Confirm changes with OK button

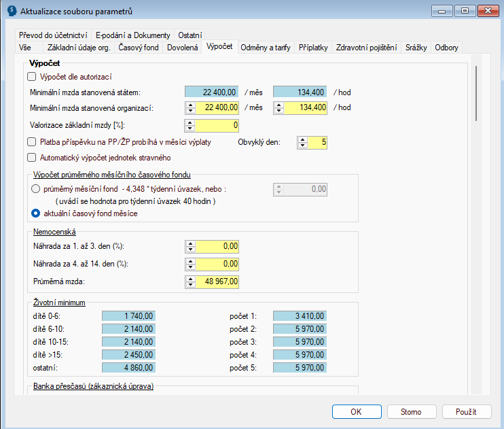coord(357,411)
